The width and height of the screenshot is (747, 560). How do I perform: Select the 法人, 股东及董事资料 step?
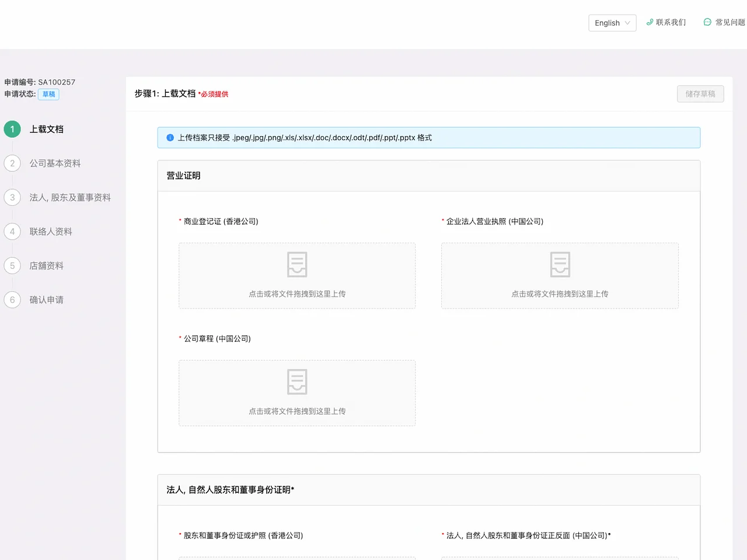click(70, 197)
